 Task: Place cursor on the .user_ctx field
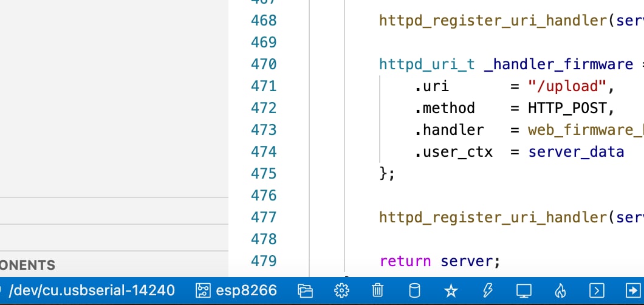(x=453, y=152)
